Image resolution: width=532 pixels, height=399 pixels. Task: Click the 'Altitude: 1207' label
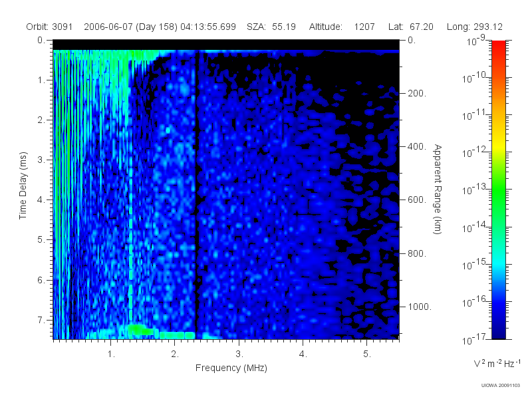coord(342,27)
